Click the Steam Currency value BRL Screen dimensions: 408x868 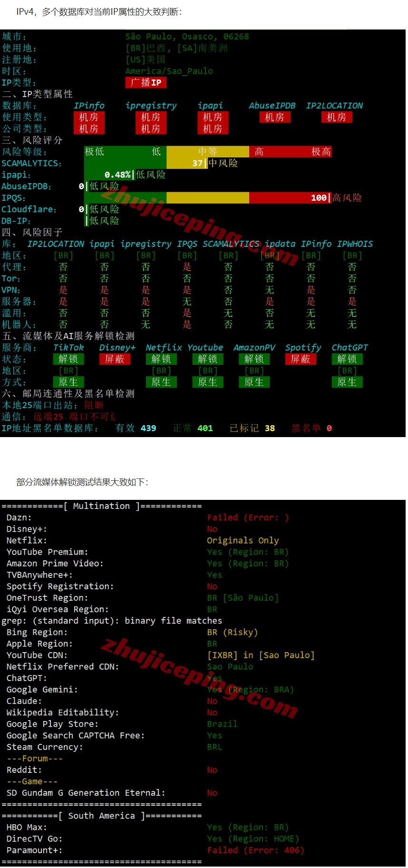pos(214,747)
